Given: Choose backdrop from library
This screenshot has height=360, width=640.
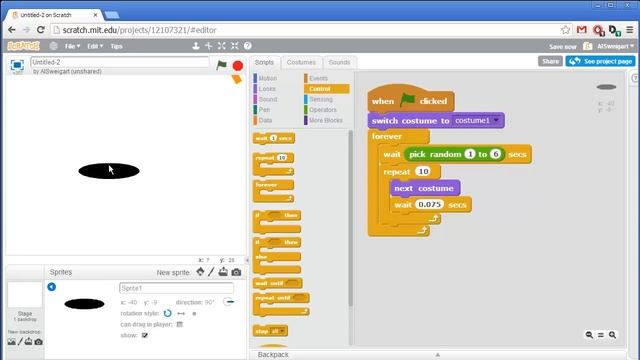Looking at the screenshot, I should click(x=11, y=342).
